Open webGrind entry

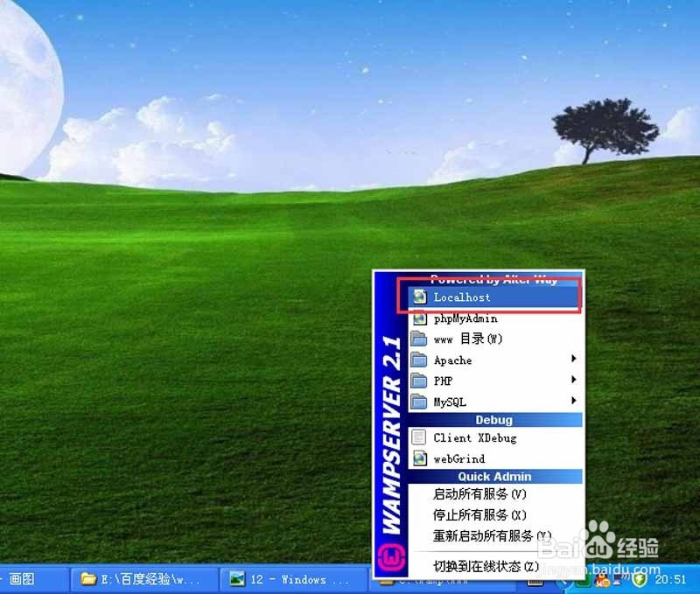click(x=494, y=458)
